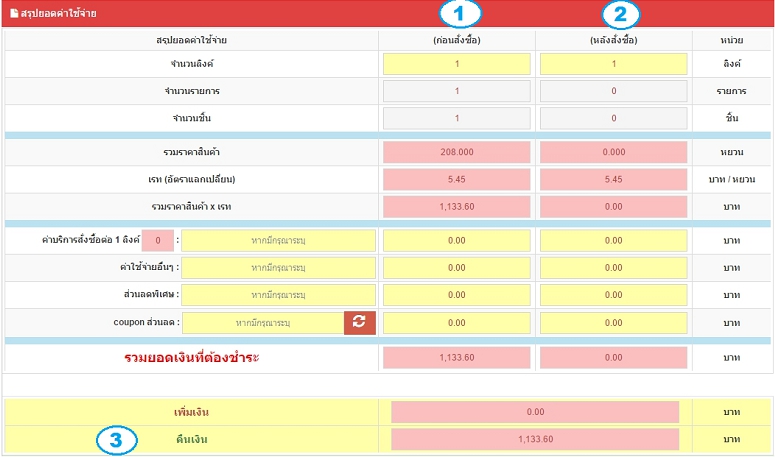Viewport: 775px width, 457px height.
Task: Click the (ก่อนสั่งซื้อ) column header
Action: (x=457, y=39)
